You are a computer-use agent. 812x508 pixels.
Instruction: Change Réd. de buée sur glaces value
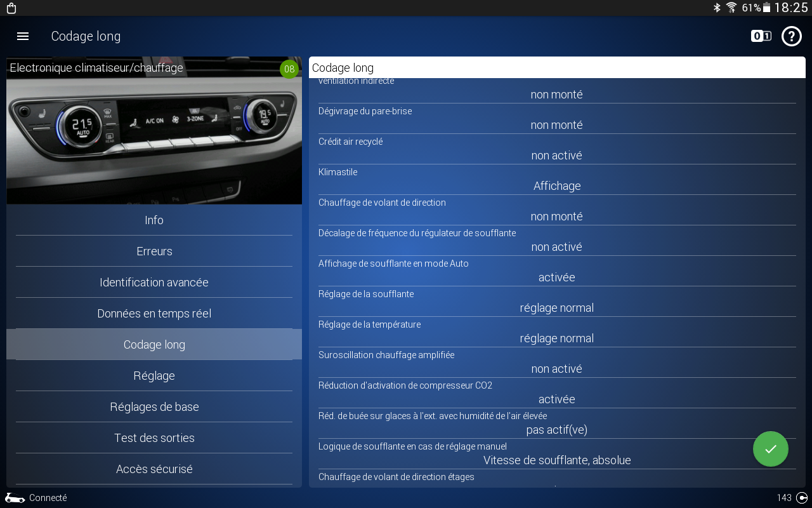point(557,430)
